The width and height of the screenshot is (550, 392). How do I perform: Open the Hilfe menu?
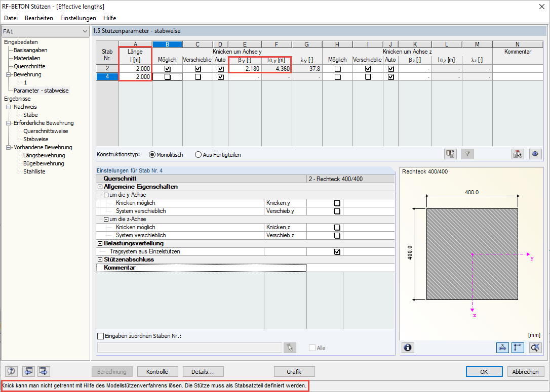(110, 18)
